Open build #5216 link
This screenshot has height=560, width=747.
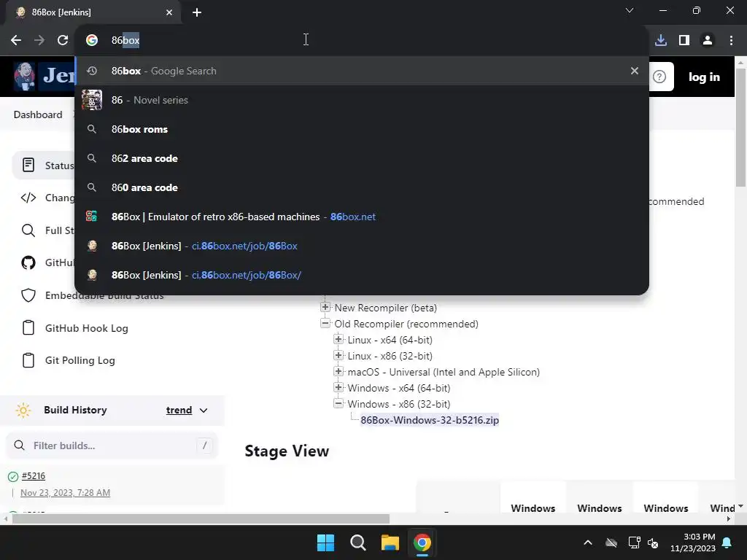[34, 475]
